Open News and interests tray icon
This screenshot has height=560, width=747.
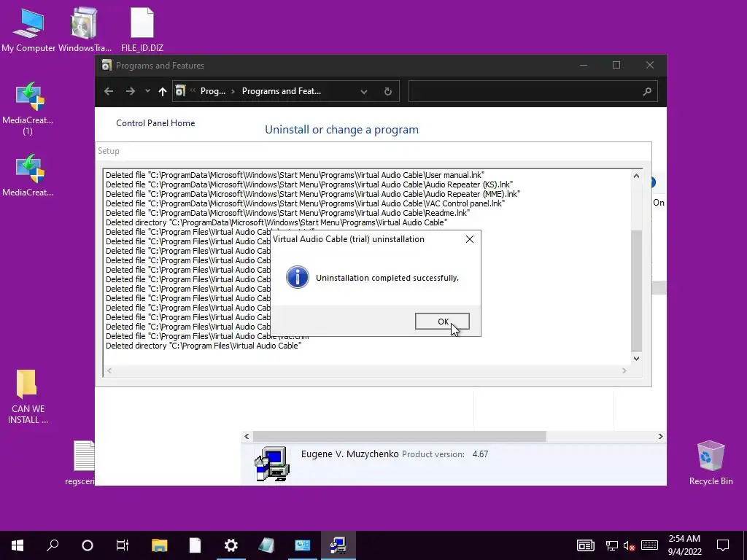click(x=586, y=545)
